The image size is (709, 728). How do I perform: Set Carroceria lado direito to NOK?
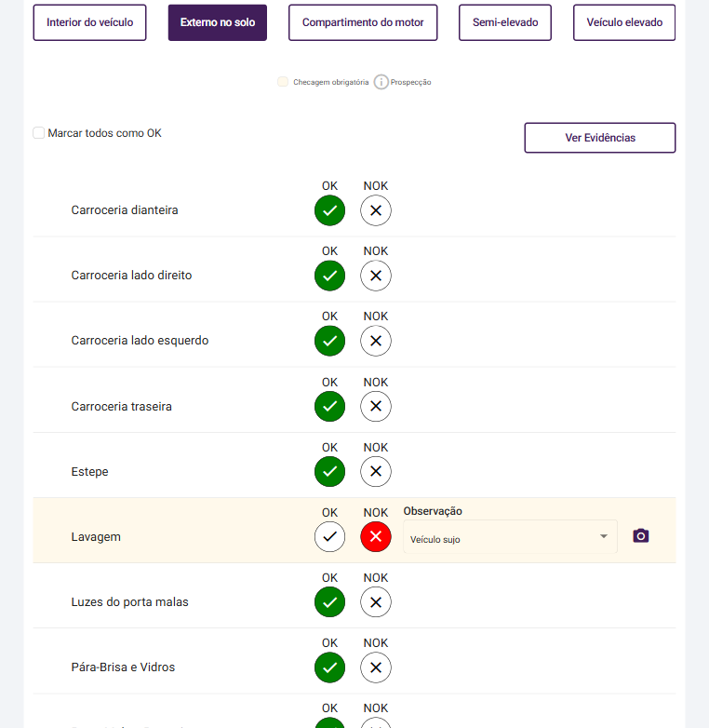(376, 276)
